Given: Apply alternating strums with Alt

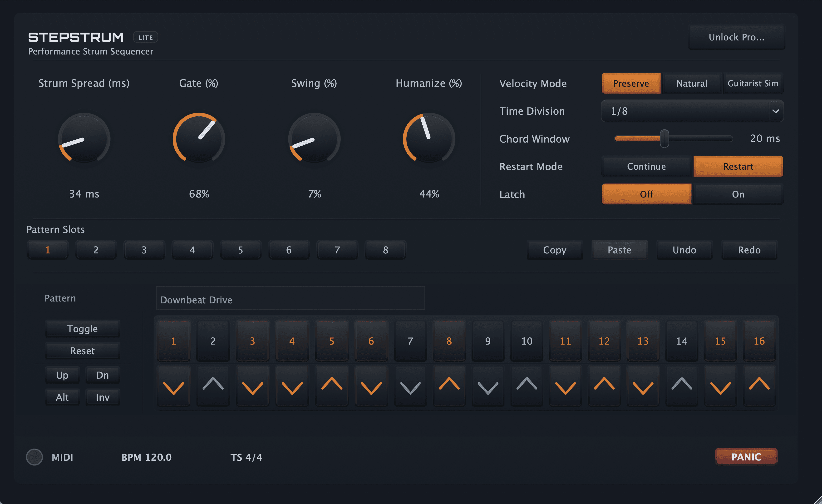Looking at the screenshot, I should pos(62,397).
